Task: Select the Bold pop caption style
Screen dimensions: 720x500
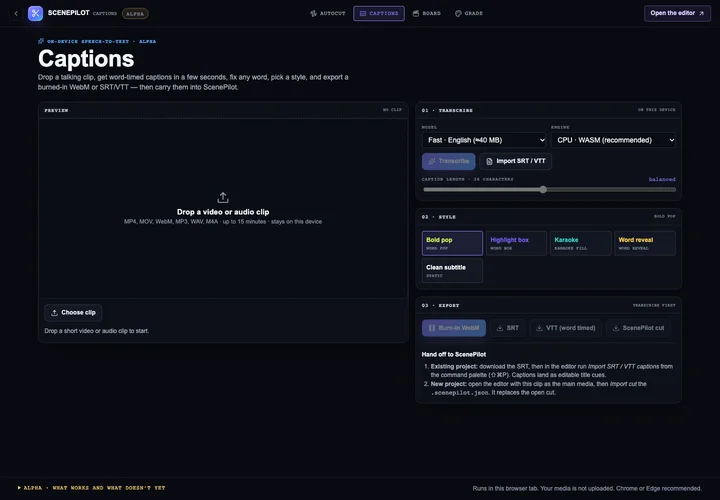Action: point(452,243)
